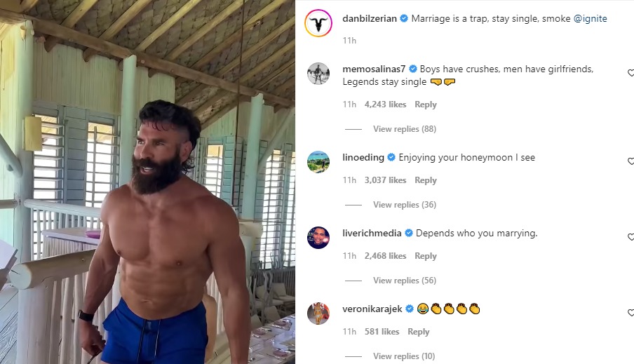
Task: Like memosalinas7's comment with heart icon
Action: [630, 72]
